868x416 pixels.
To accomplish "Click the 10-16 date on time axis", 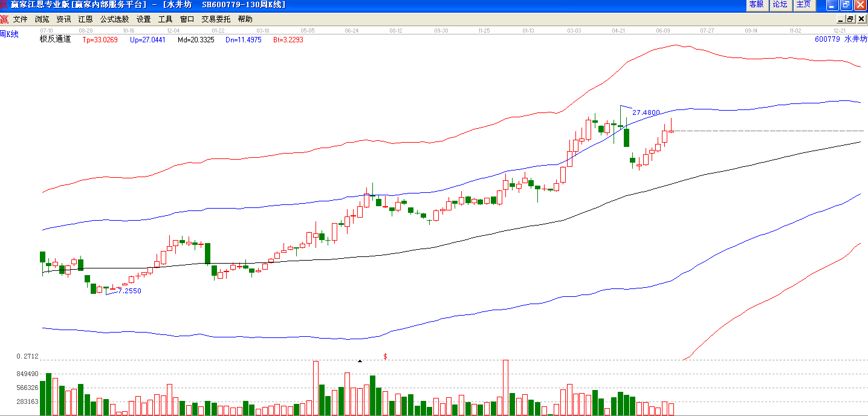I will [x=128, y=30].
